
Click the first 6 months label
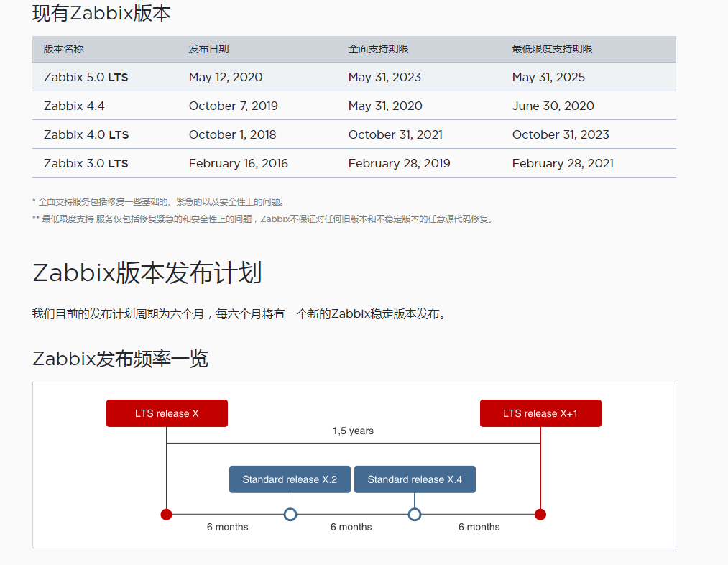pyautogui.click(x=228, y=527)
